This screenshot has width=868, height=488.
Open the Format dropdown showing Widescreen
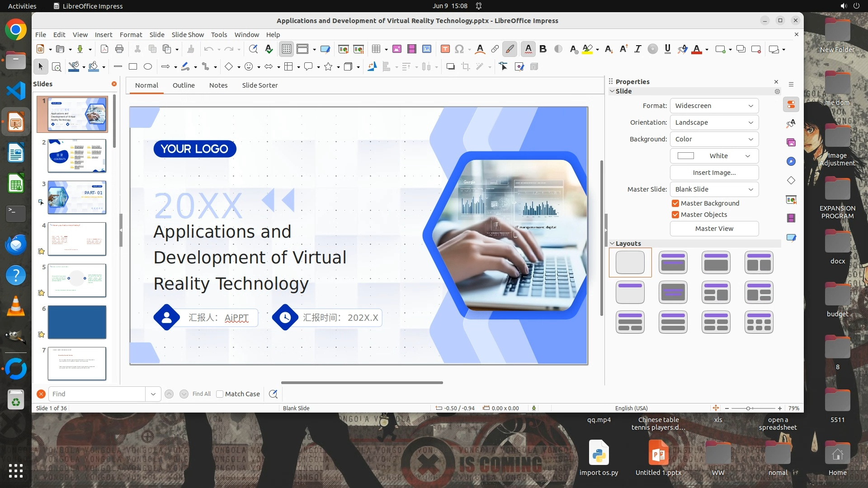[x=714, y=106]
